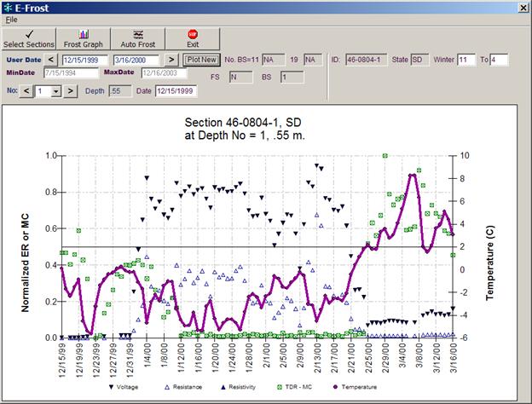Expand the depth No dropdown
The image size is (532, 404).
(x=56, y=91)
